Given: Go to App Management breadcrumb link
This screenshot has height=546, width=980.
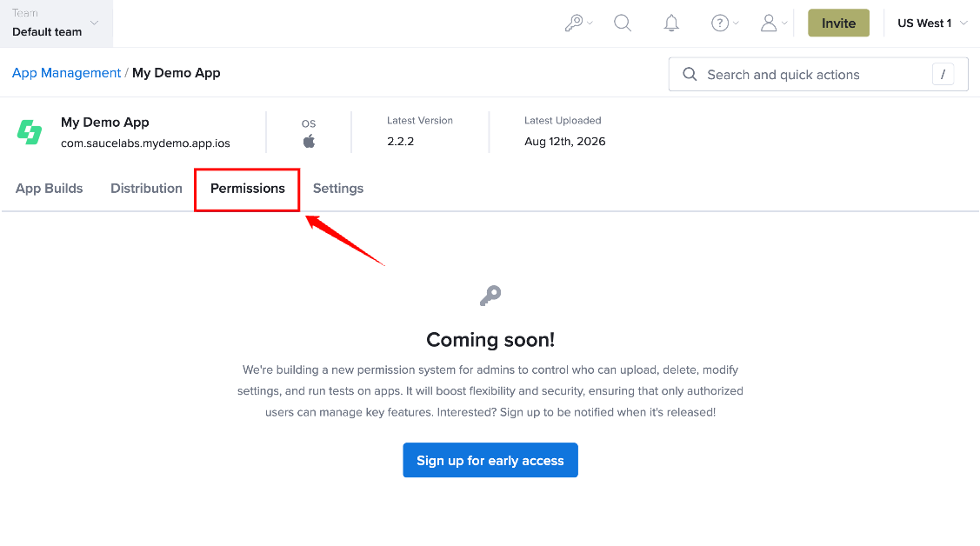Looking at the screenshot, I should [x=66, y=73].
